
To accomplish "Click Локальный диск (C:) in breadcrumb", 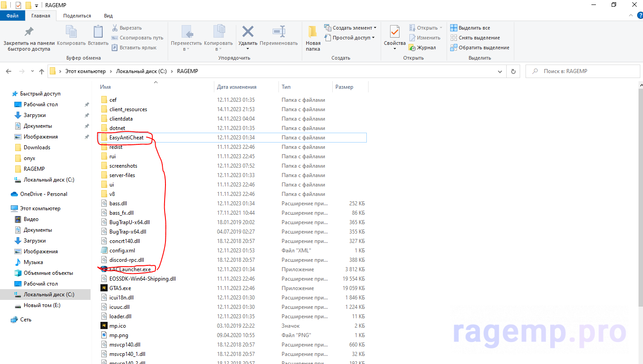I will (141, 71).
